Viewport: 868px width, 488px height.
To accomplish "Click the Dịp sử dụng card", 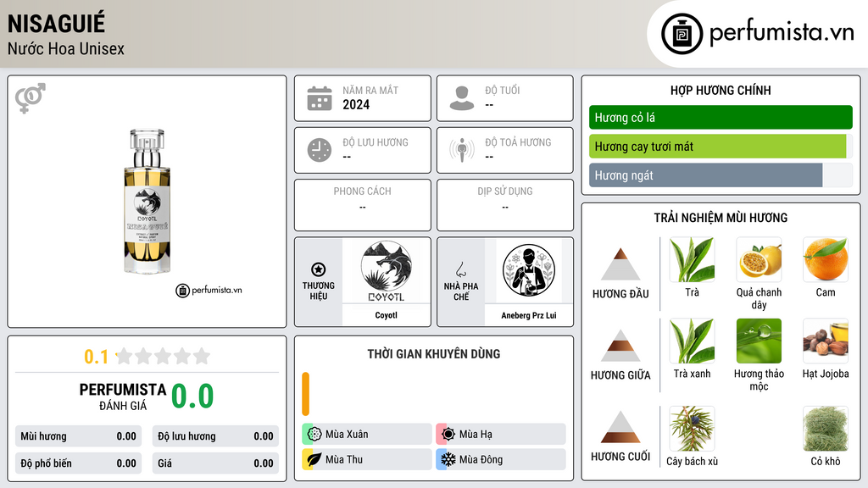I will [505, 205].
